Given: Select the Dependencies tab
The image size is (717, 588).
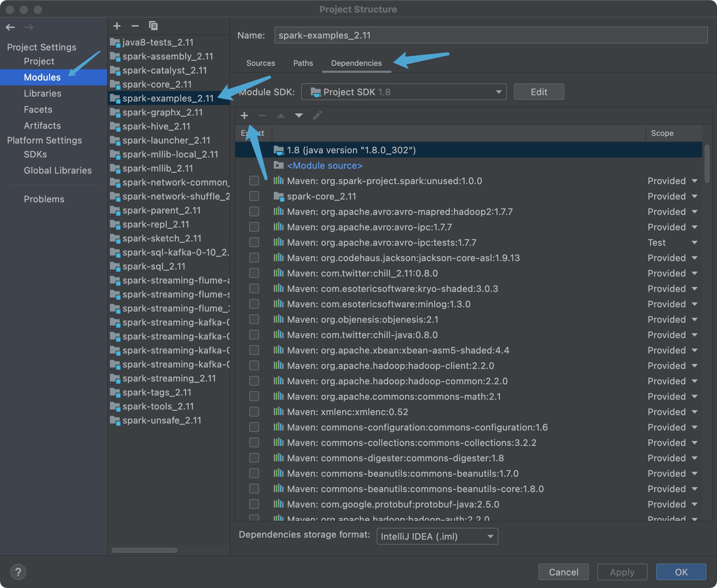Looking at the screenshot, I should pyautogui.click(x=356, y=63).
